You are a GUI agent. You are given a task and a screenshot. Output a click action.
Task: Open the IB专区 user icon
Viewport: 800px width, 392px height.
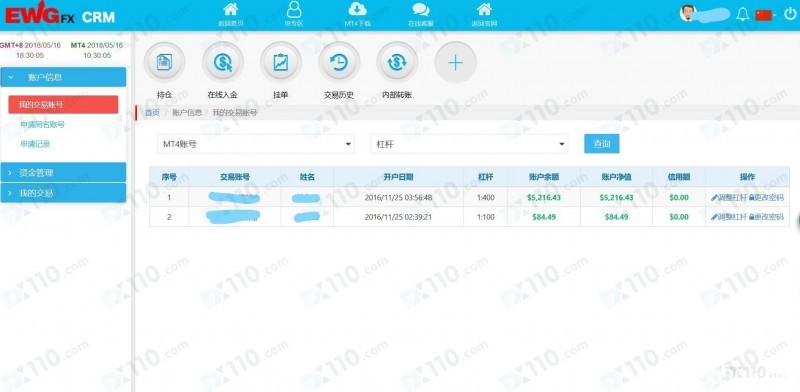click(x=294, y=9)
